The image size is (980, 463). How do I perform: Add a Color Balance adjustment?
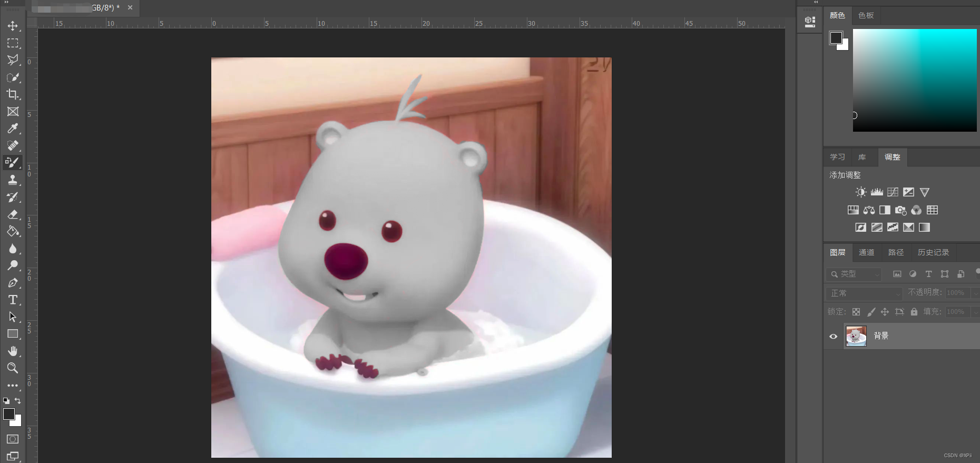pos(869,210)
